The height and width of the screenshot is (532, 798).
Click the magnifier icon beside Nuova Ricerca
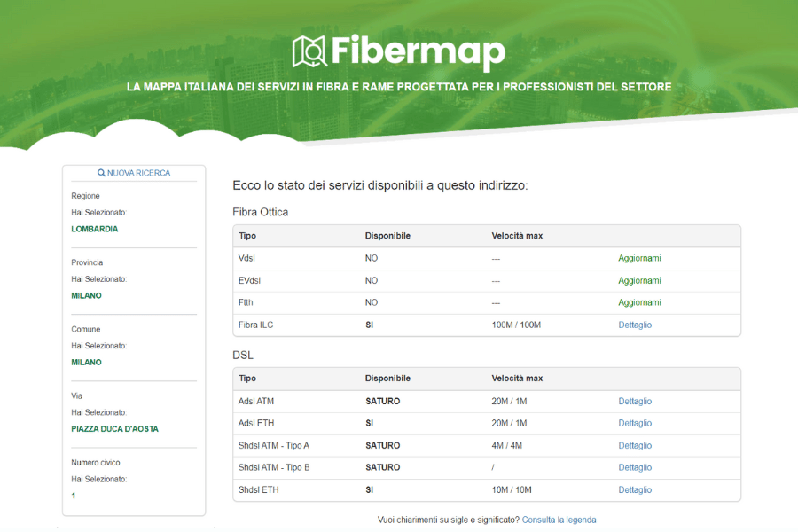pyautogui.click(x=101, y=173)
